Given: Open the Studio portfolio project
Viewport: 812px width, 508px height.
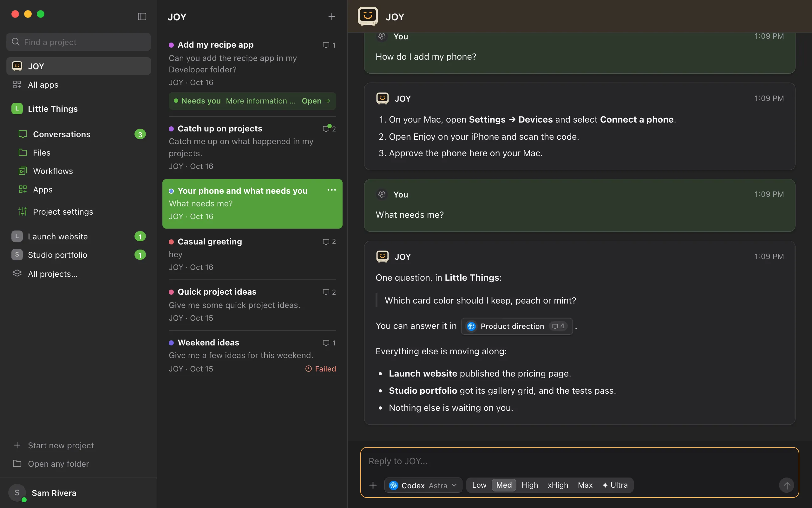Looking at the screenshot, I should [x=79, y=255].
